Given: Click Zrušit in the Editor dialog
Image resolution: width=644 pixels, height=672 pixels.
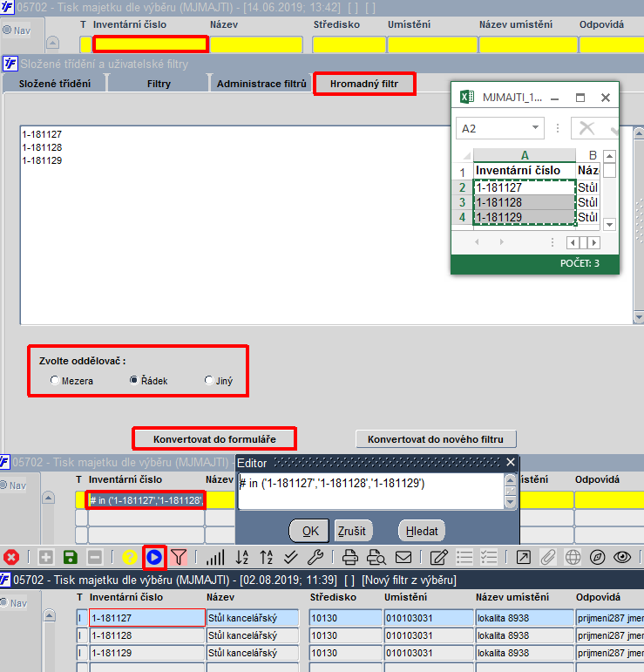Looking at the screenshot, I should [x=352, y=531].
